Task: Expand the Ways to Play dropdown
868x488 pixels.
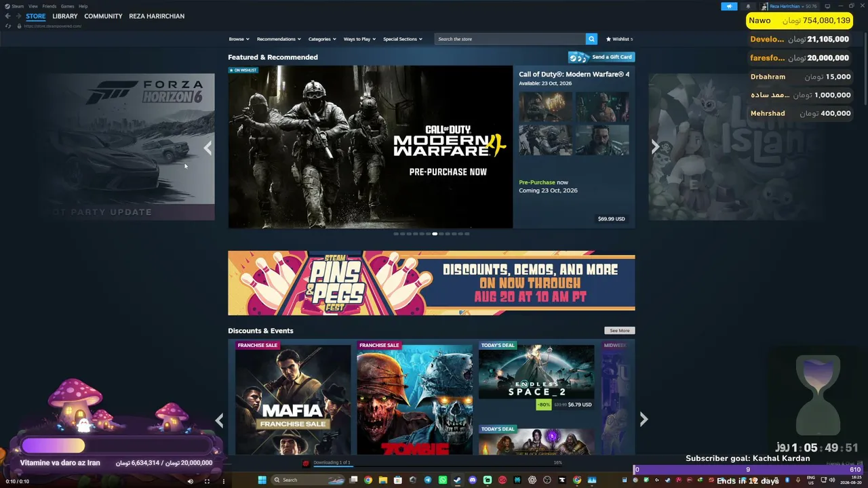Action: pyautogui.click(x=359, y=39)
